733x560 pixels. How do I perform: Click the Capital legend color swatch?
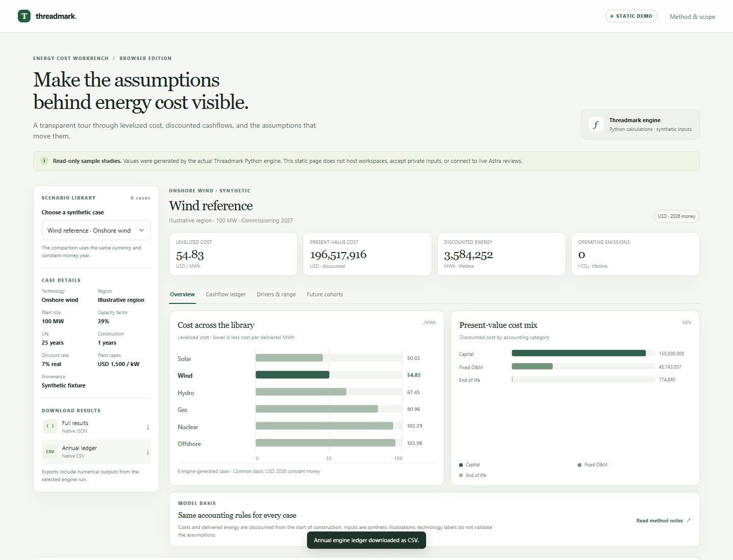(461, 465)
